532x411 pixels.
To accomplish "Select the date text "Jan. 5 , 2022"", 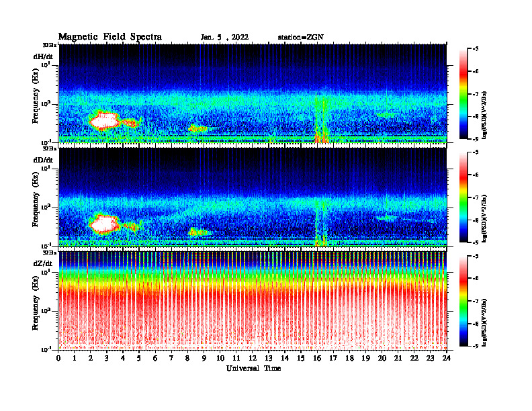I will point(224,38).
